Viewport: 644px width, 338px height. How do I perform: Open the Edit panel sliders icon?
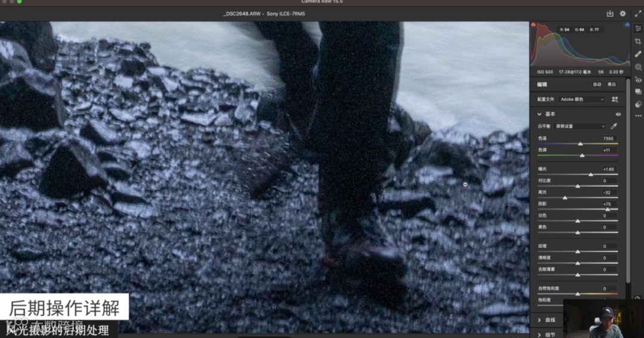click(638, 28)
